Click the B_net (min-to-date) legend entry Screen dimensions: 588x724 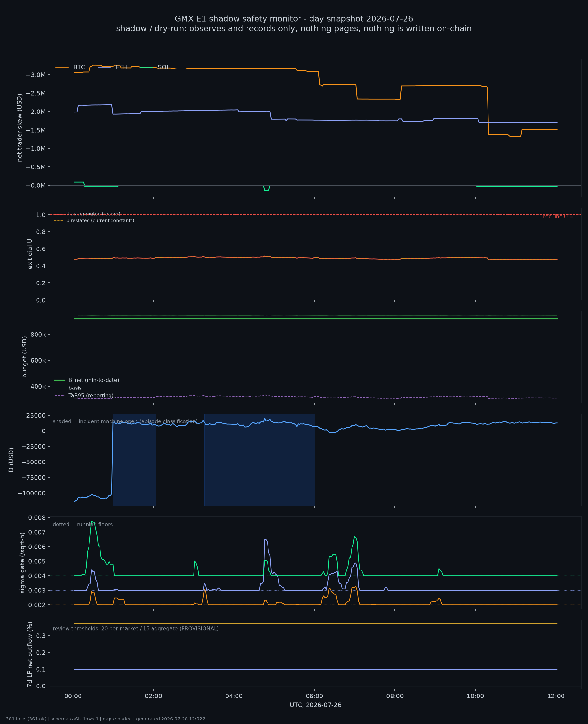87,380
